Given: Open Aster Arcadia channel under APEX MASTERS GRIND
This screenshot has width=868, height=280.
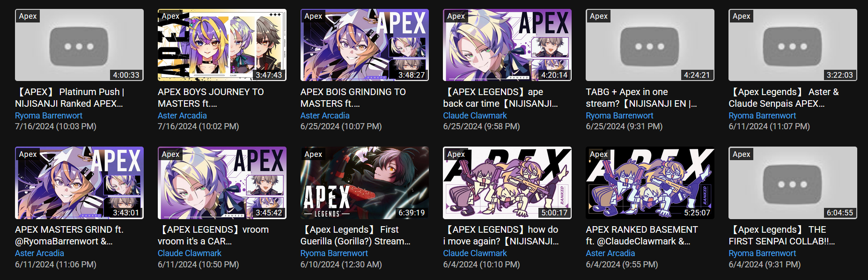Looking at the screenshot, I should [39, 253].
